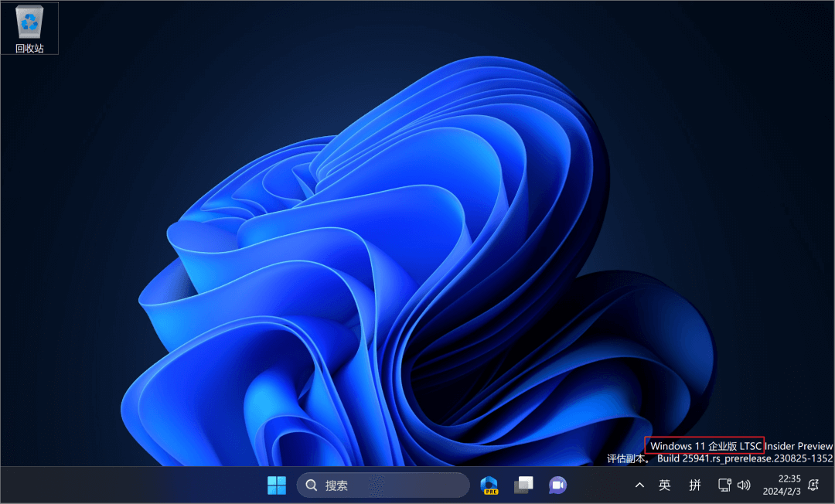Open notifications via the bell icon

[x=813, y=485]
